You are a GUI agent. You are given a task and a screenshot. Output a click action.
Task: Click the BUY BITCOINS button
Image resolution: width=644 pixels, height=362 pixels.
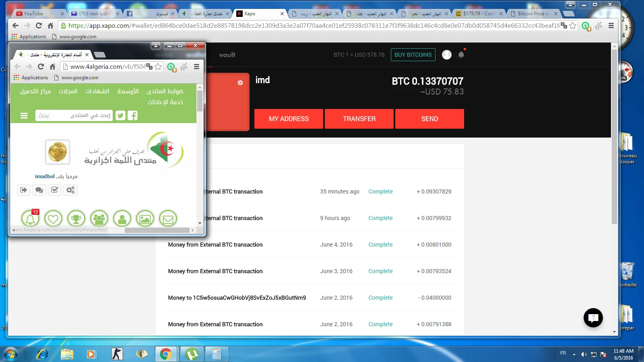[x=413, y=55]
